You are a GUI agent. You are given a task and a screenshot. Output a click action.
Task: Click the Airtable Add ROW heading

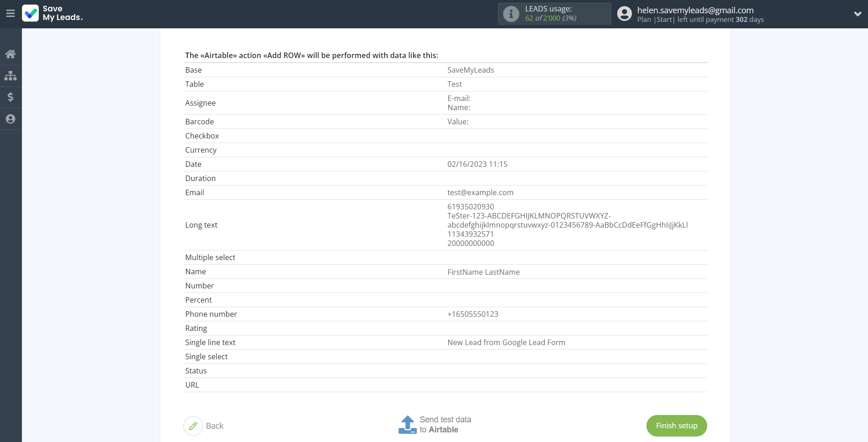point(312,55)
